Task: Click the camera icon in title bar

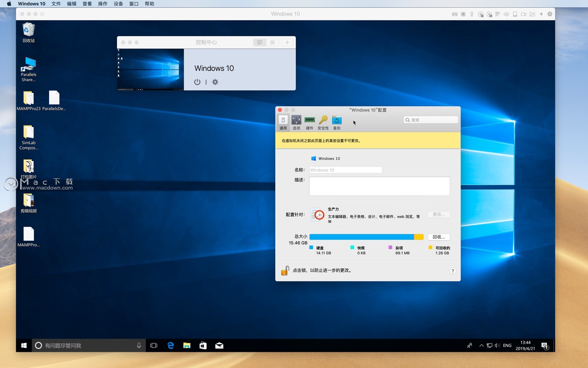Action: point(523,14)
